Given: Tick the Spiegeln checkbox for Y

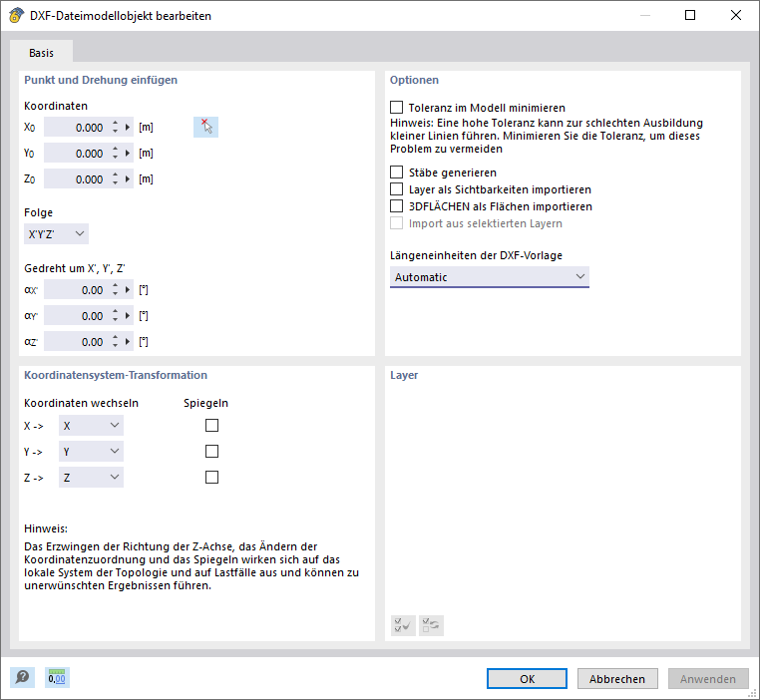Looking at the screenshot, I should (211, 452).
